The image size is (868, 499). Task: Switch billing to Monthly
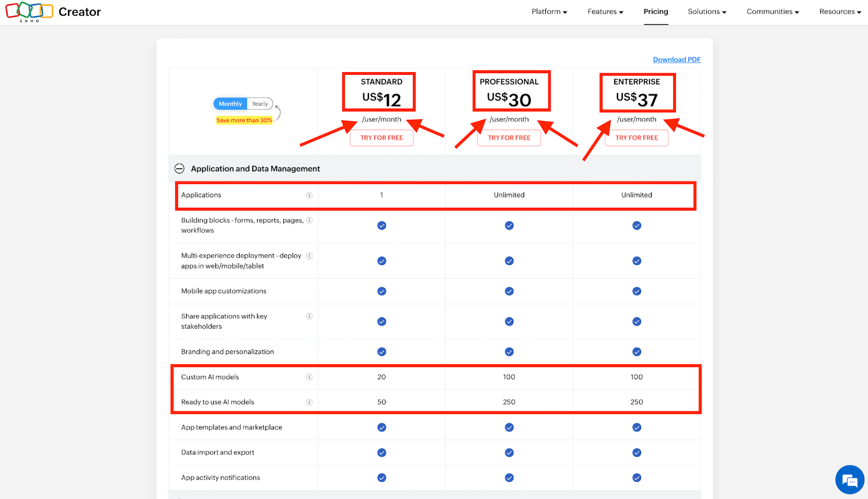coord(231,104)
